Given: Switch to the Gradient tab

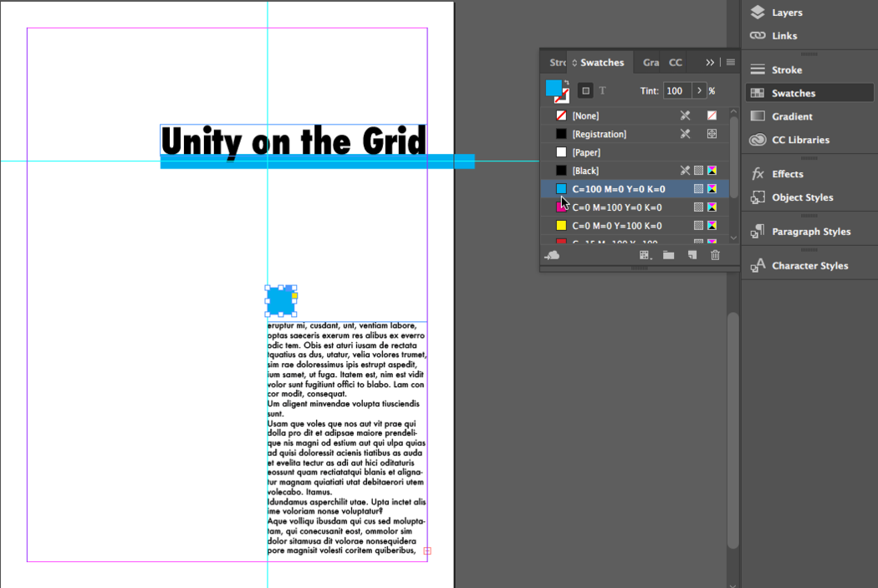Looking at the screenshot, I should click(651, 63).
